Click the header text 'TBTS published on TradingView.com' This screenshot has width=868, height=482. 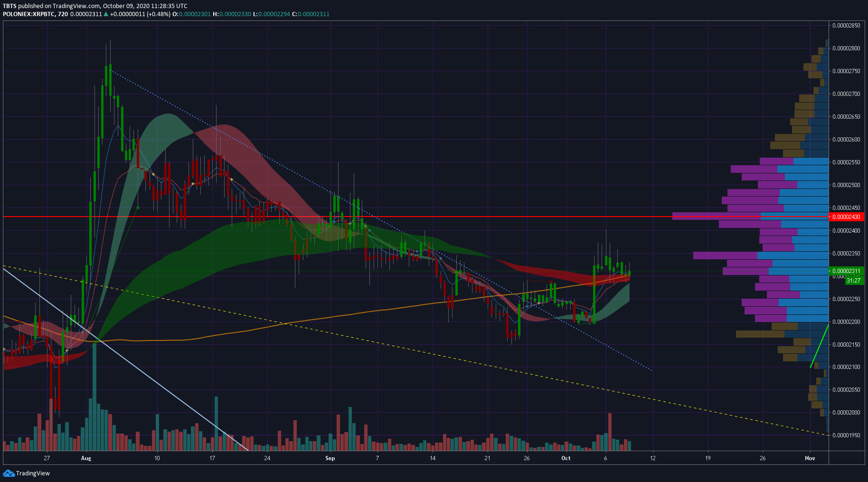51,6
